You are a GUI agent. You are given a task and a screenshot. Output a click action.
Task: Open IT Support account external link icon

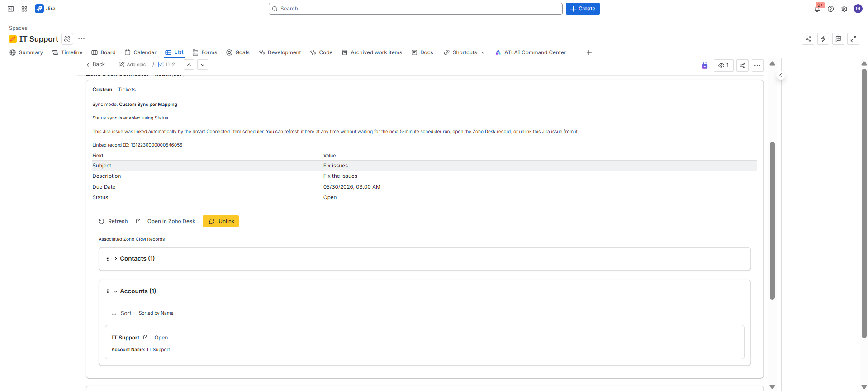pyautogui.click(x=146, y=338)
